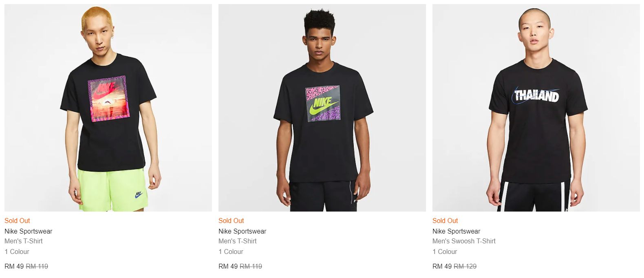
Task: Click the RM 49 price under the neon logo tee
Action: (228, 266)
